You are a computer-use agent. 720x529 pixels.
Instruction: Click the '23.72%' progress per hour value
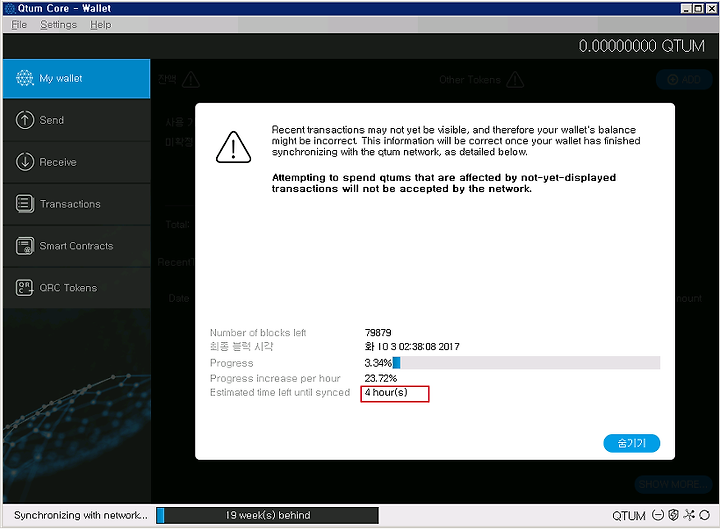click(x=381, y=378)
